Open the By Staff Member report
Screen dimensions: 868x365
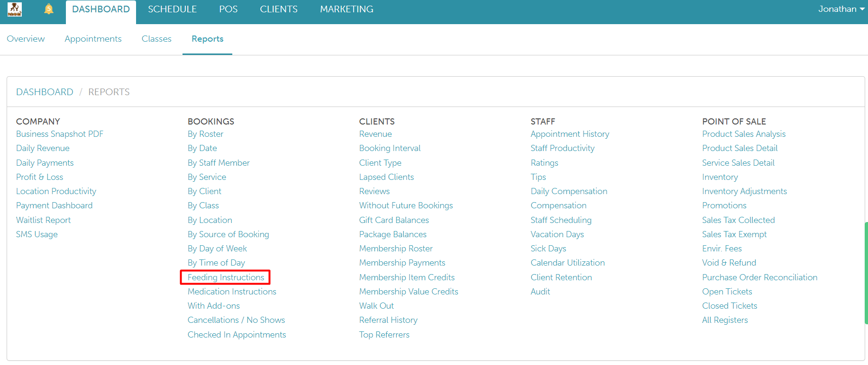point(219,163)
